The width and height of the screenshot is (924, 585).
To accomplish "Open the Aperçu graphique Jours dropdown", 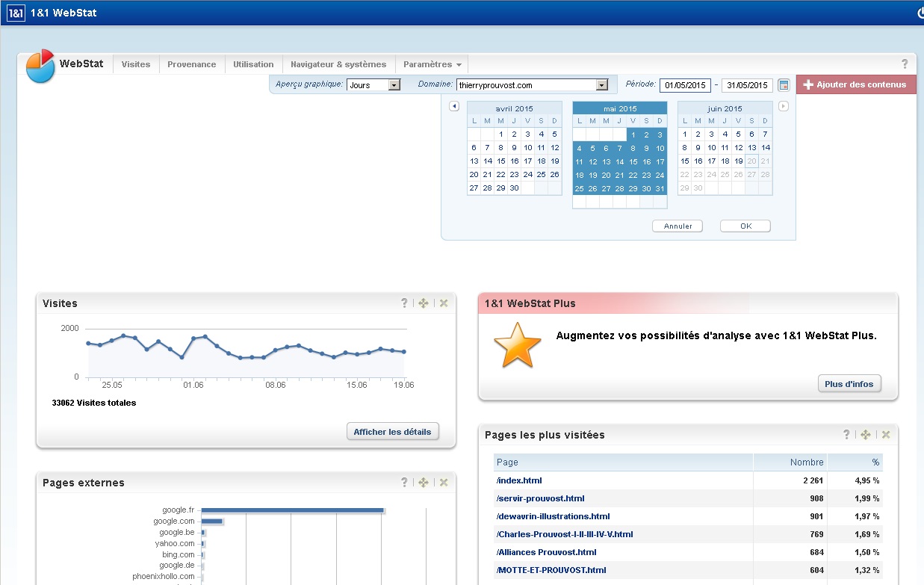I will point(394,85).
